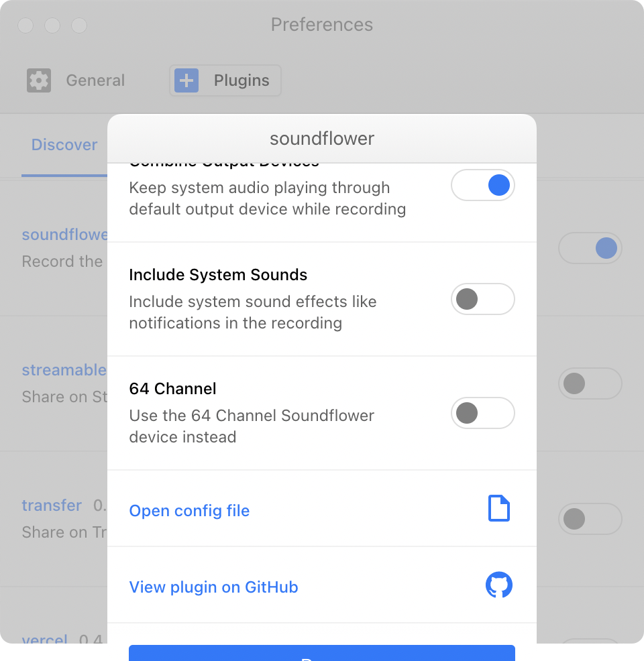View plugin on GitHub link
644x661 pixels.
tap(213, 587)
